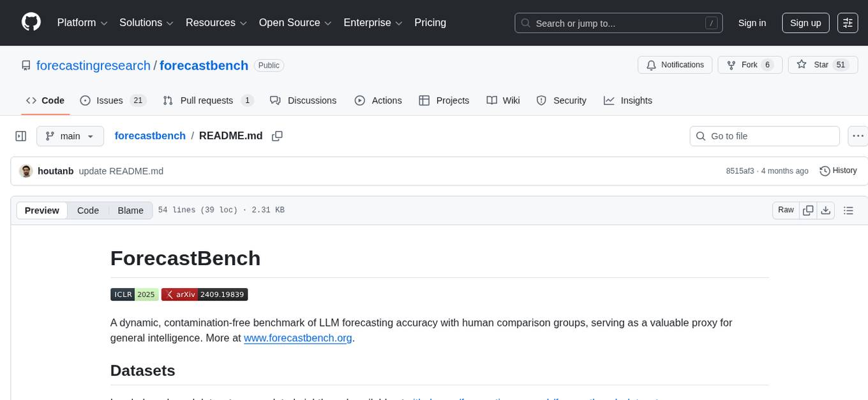The image size is (868, 400).
Task: Open the document outline view
Action: point(849,210)
